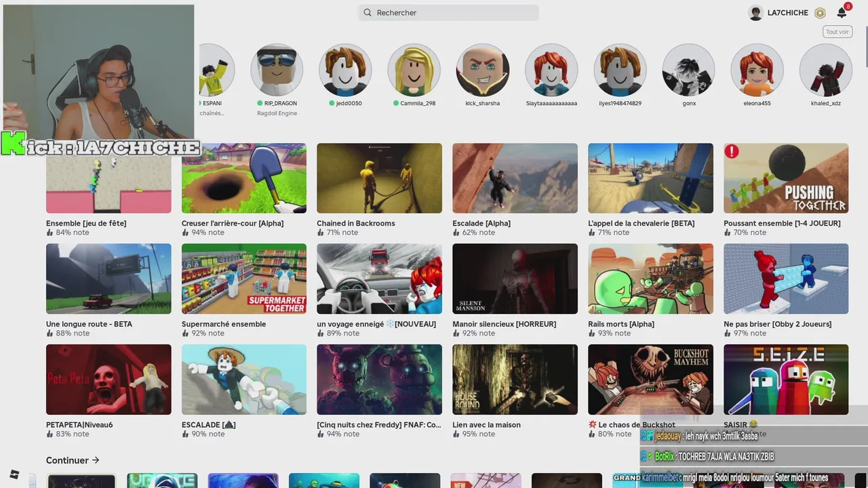
Task: Open S.E.I.Z.E game thumbnail
Action: pos(786,380)
